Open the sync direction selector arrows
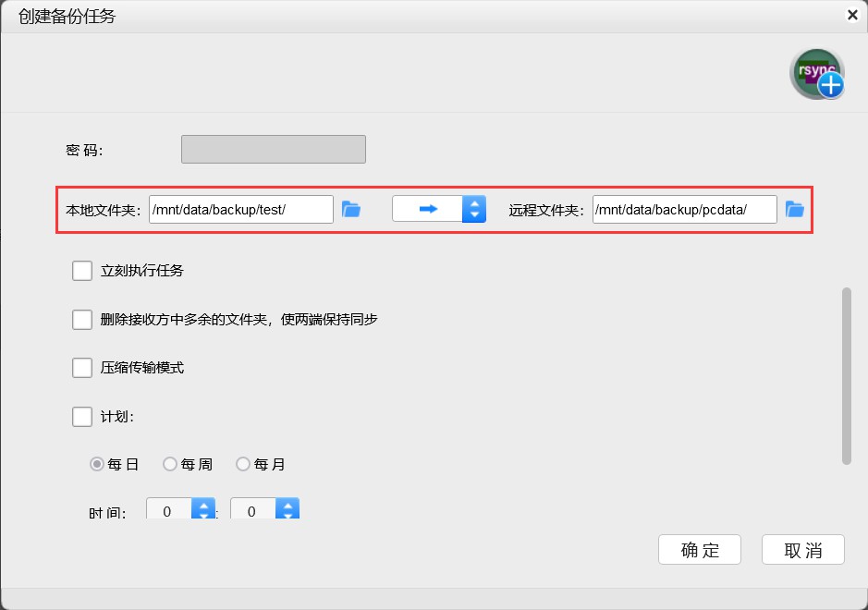Viewport: 868px width, 610px height. point(474,209)
